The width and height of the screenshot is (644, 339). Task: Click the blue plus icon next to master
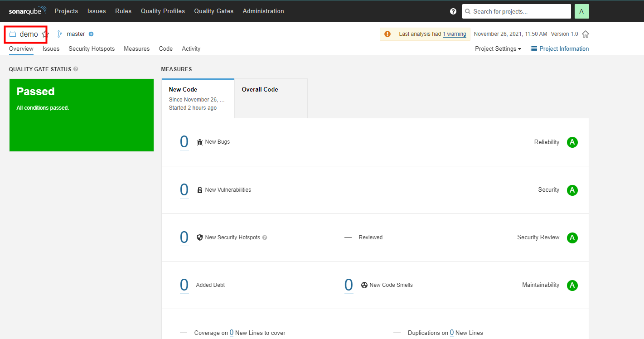click(x=91, y=34)
